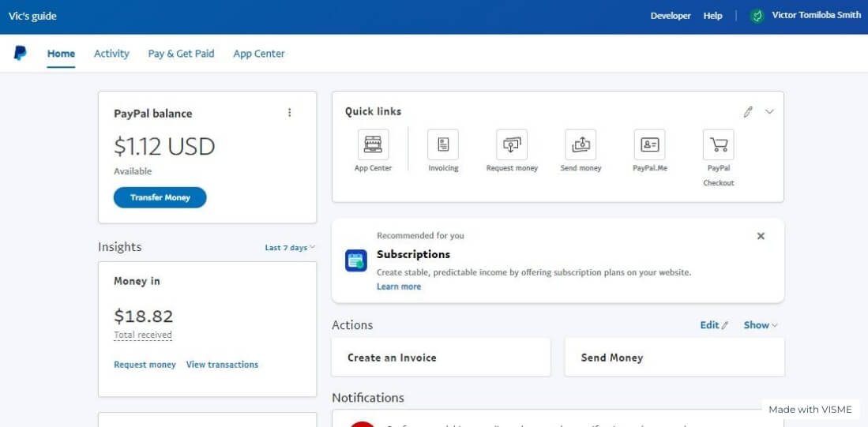Click Learn more under Subscriptions
Viewport: 868px width, 427px height.
click(x=399, y=287)
